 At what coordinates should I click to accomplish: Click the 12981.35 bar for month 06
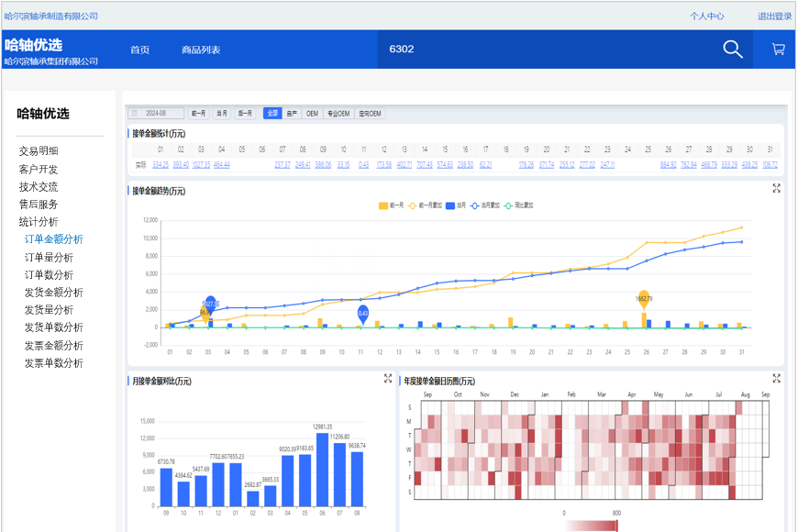(322, 470)
